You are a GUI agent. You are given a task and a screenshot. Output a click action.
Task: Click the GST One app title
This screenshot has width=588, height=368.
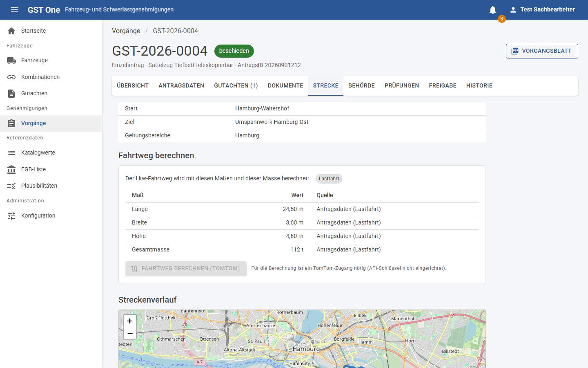coord(44,10)
